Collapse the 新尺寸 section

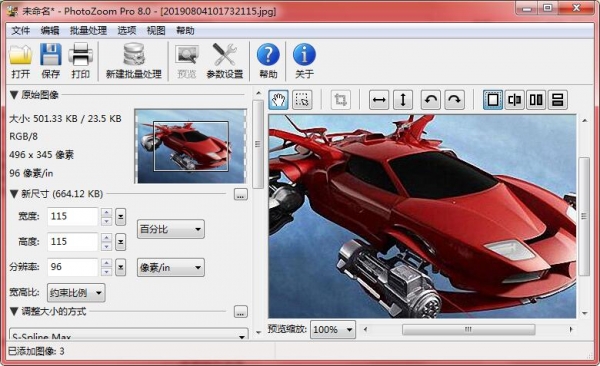14,194
